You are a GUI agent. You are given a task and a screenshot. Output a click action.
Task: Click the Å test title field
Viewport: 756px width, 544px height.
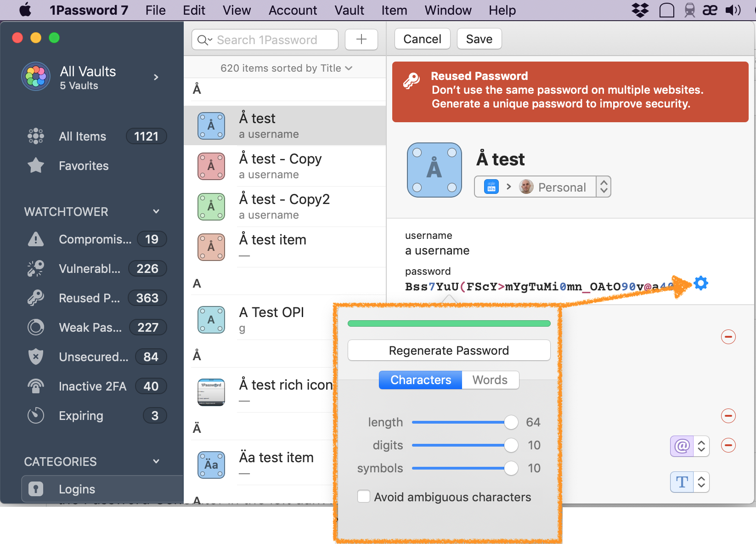[x=501, y=159]
